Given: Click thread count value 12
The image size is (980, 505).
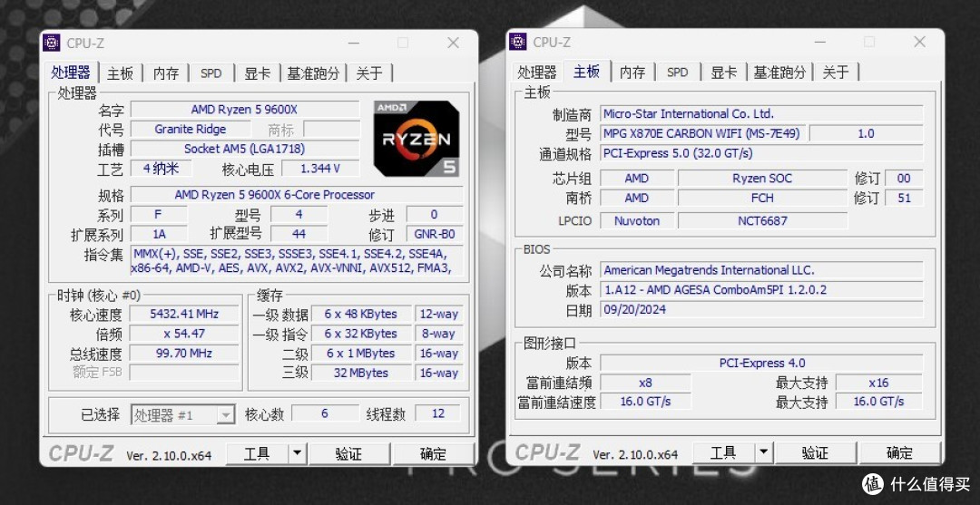Looking at the screenshot, I should click(438, 413).
